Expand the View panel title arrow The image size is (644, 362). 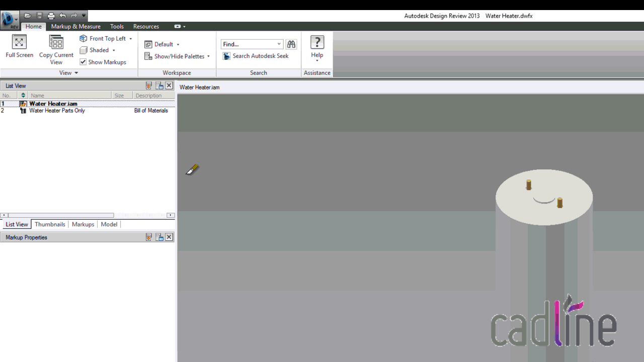click(x=76, y=73)
